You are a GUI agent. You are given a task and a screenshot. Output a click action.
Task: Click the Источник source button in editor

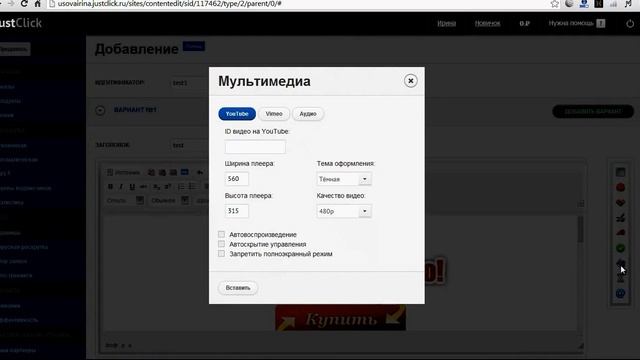click(x=123, y=173)
